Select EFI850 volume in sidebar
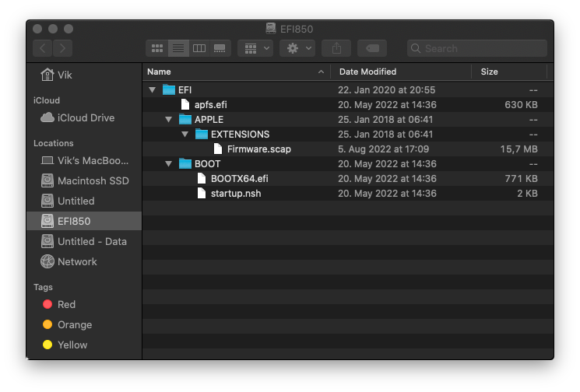The height and width of the screenshot is (392, 580). (84, 222)
